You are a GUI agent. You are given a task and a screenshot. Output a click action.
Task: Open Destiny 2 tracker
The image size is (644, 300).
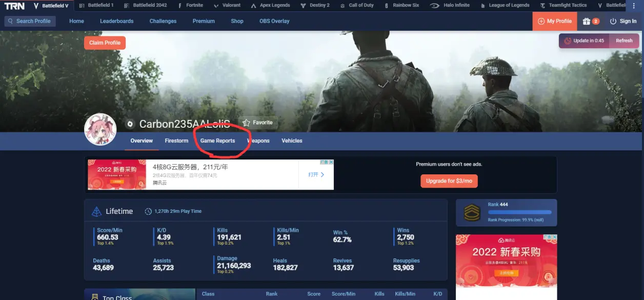[x=314, y=5]
